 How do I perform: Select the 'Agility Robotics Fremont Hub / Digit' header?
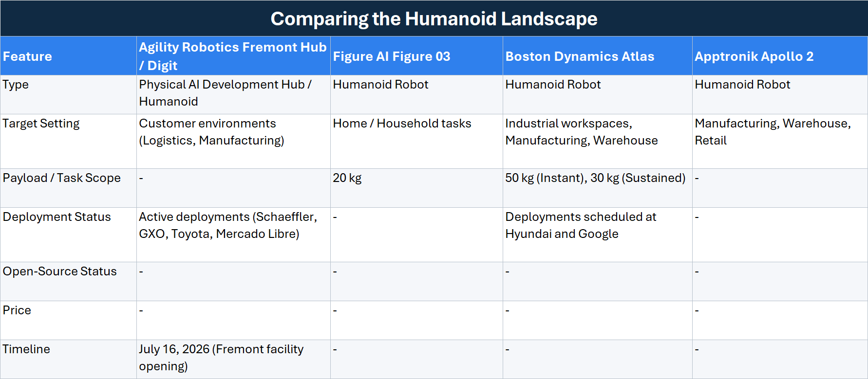pos(232,56)
